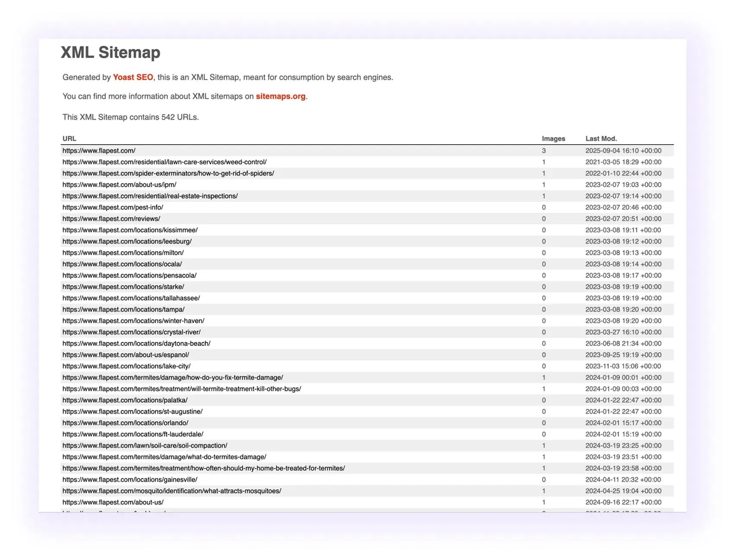Click the URL column header

(69, 139)
